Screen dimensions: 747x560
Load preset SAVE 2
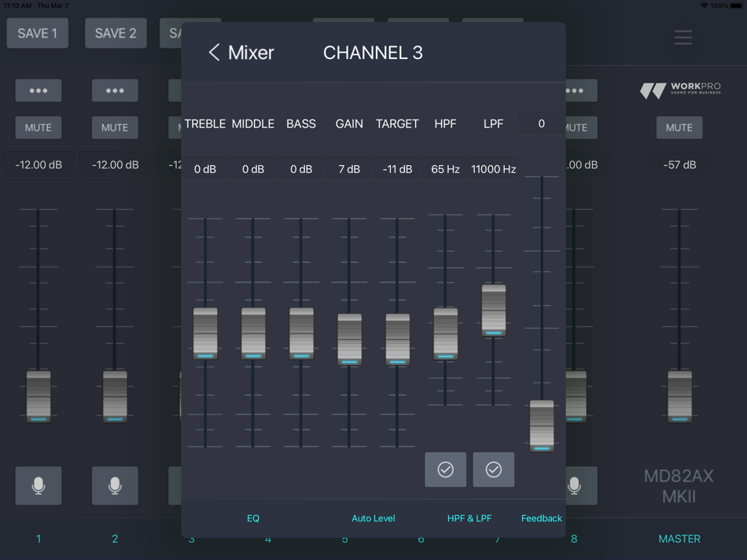click(x=116, y=33)
